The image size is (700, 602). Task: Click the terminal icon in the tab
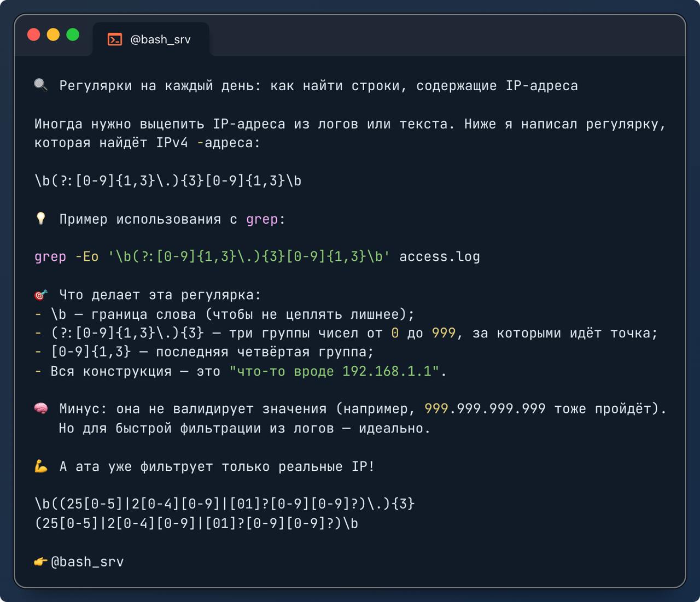[115, 39]
